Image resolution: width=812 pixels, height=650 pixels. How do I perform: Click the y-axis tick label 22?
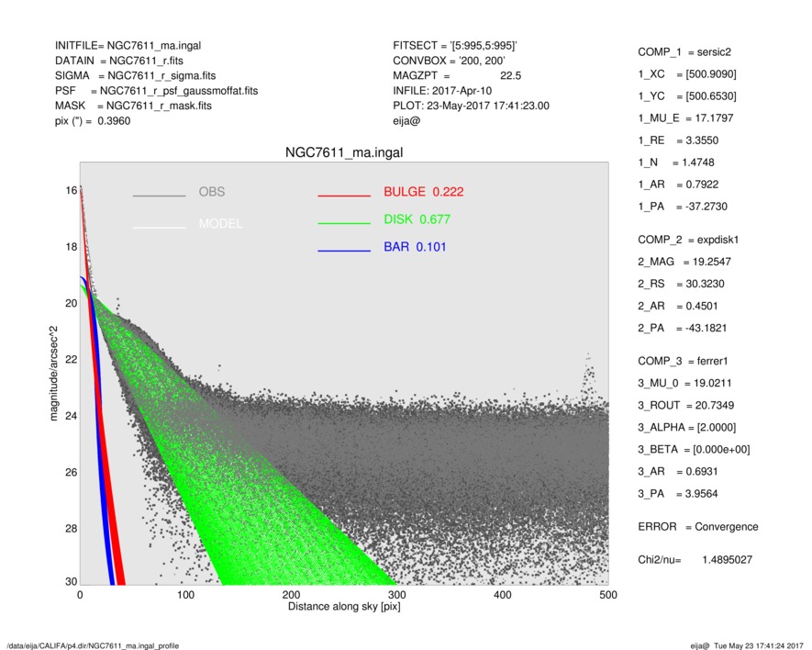pos(72,359)
